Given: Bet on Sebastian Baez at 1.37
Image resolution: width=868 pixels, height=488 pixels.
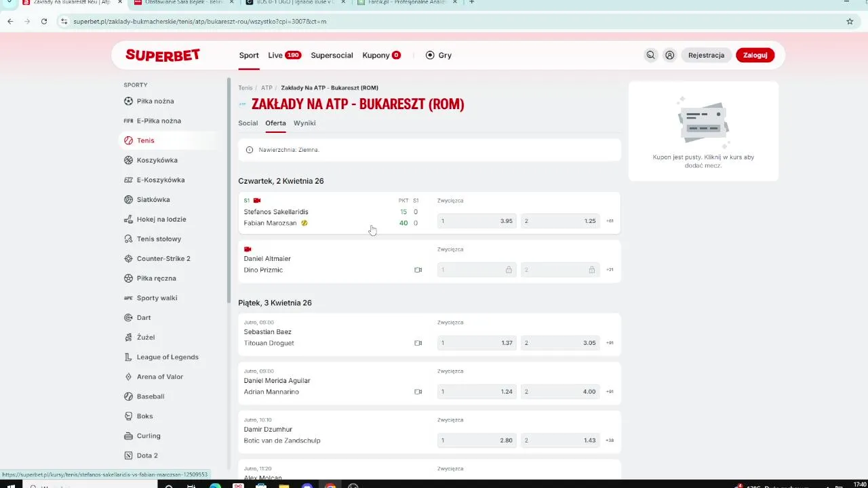Looking at the screenshot, I should [x=477, y=343].
